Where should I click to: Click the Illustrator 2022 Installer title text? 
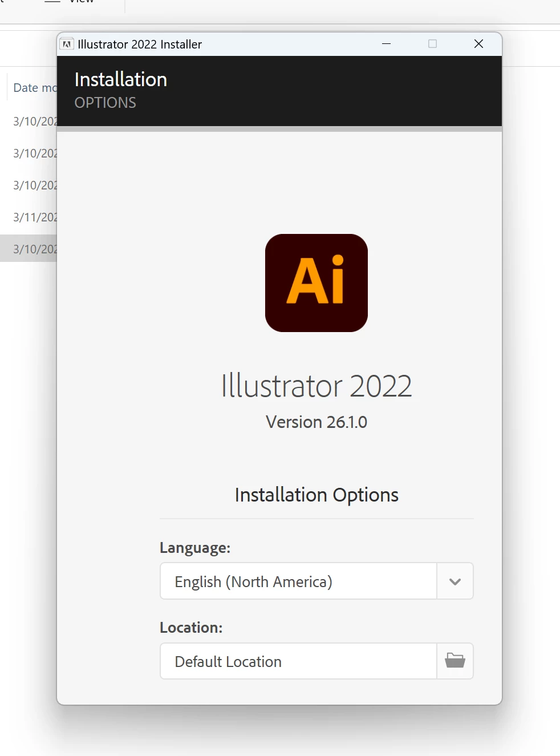click(x=140, y=45)
